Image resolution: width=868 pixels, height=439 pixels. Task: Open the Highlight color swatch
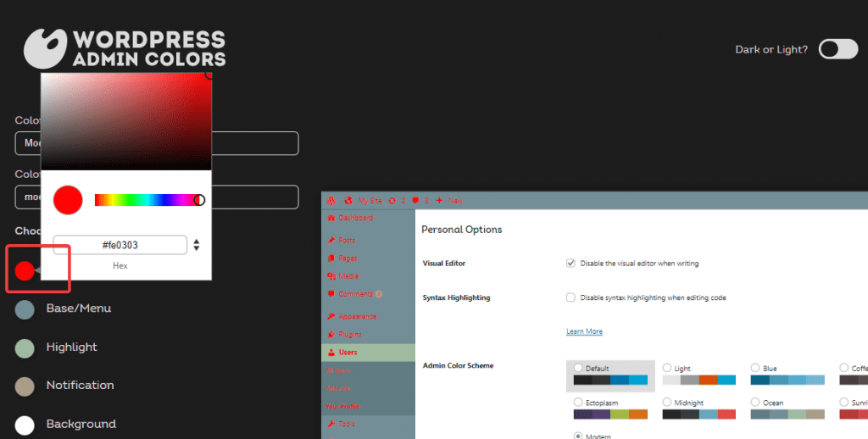(x=25, y=348)
